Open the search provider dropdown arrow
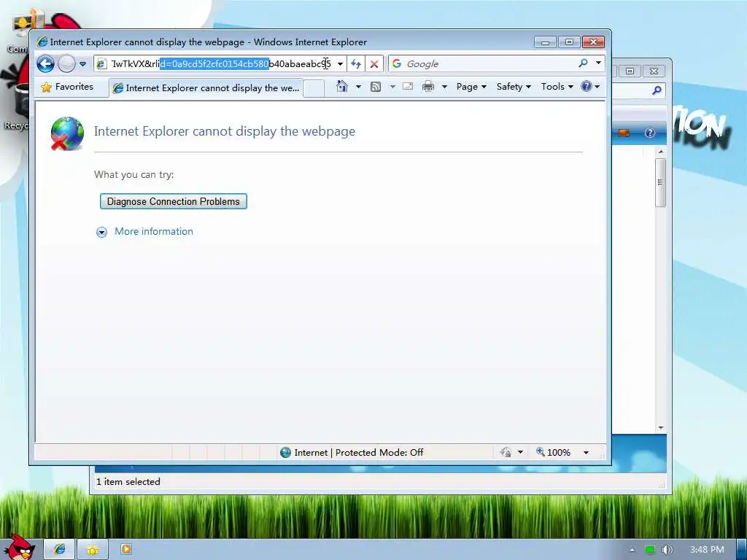The image size is (747, 560). click(x=598, y=63)
